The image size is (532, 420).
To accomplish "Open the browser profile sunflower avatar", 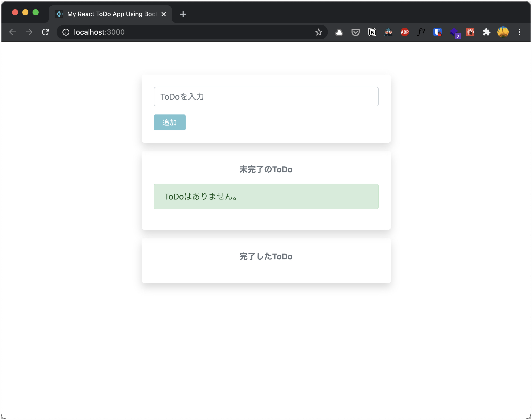I will tap(503, 32).
